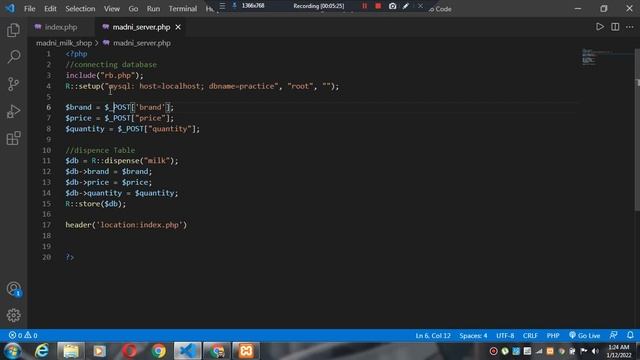Open the Explorer view in activity bar
Viewport: 640px width, 360px height.
13,30
